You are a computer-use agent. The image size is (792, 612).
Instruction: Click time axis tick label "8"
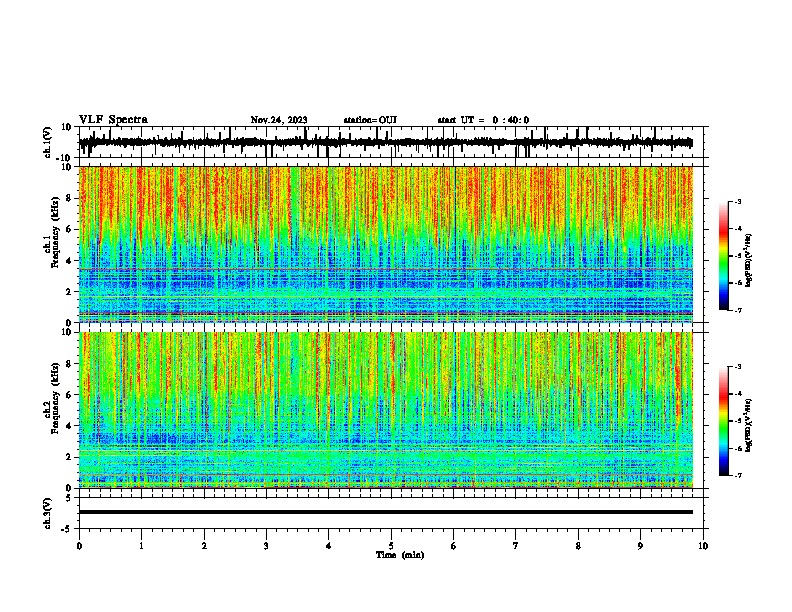578,546
